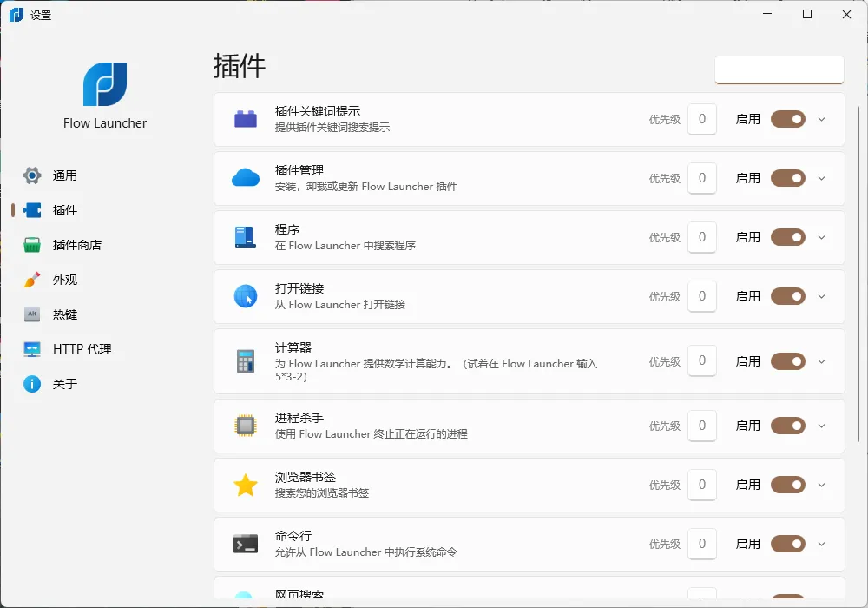This screenshot has height=608, width=868.
Task: Expand the 插件管理 plugin details chevron
Action: coord(821,178)
